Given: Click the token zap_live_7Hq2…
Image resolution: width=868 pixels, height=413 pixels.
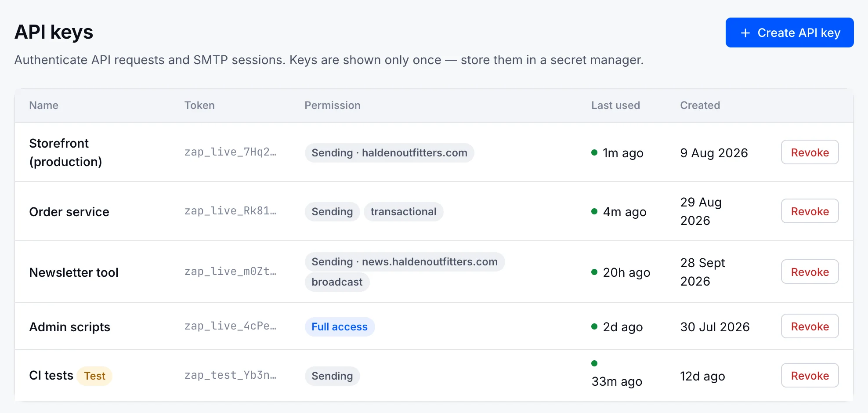Looking at the screenshot, I should point(230,152).
